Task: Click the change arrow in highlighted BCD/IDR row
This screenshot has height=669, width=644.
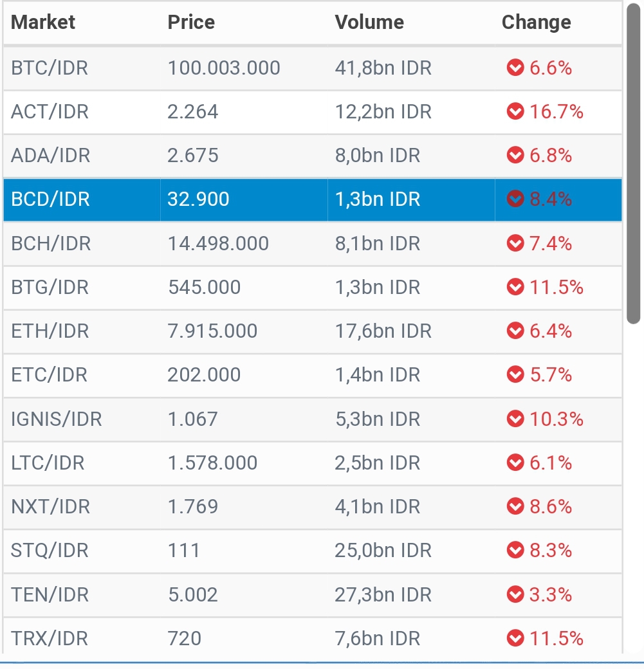Action: click(515, 199)
